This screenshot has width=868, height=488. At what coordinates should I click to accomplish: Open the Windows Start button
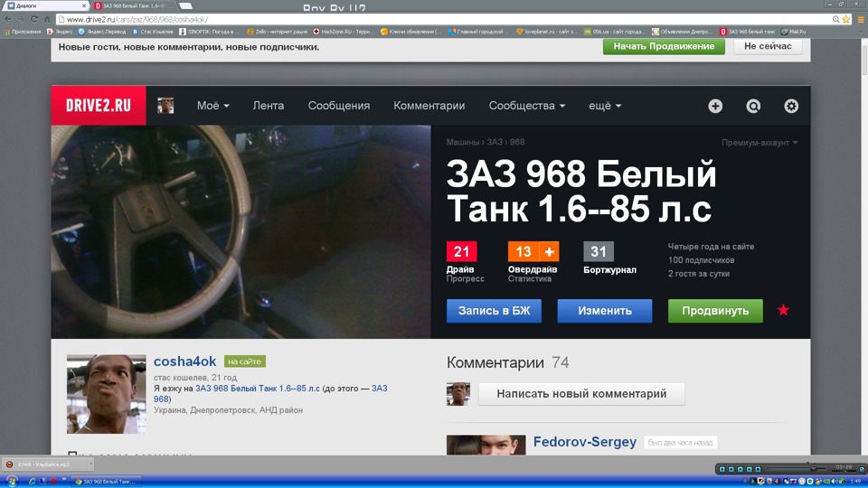point(11,482)
